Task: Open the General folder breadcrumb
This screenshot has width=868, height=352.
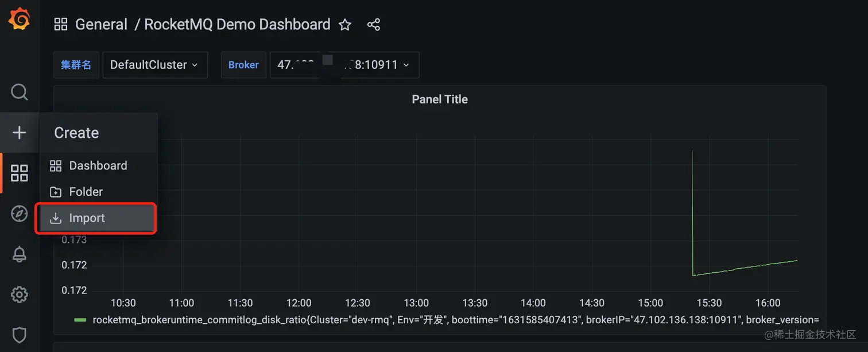Action: click(101, 25)
